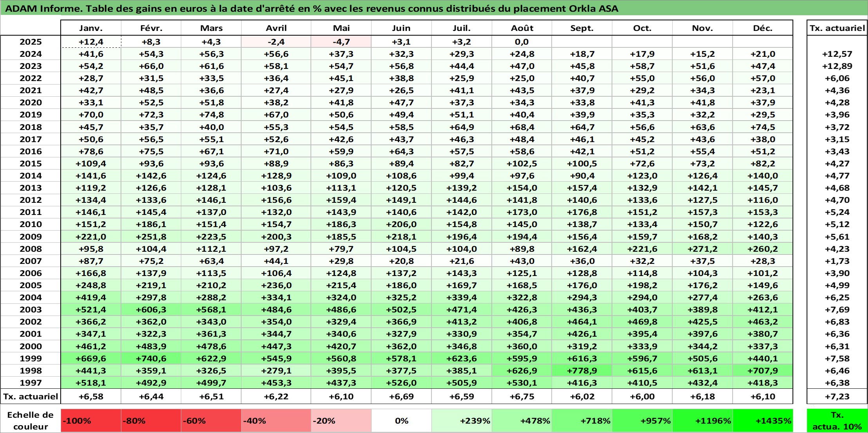The image size is (868, 433).
Task: Click the +12,4 cell for January 2025
Action: pos(91,42)
